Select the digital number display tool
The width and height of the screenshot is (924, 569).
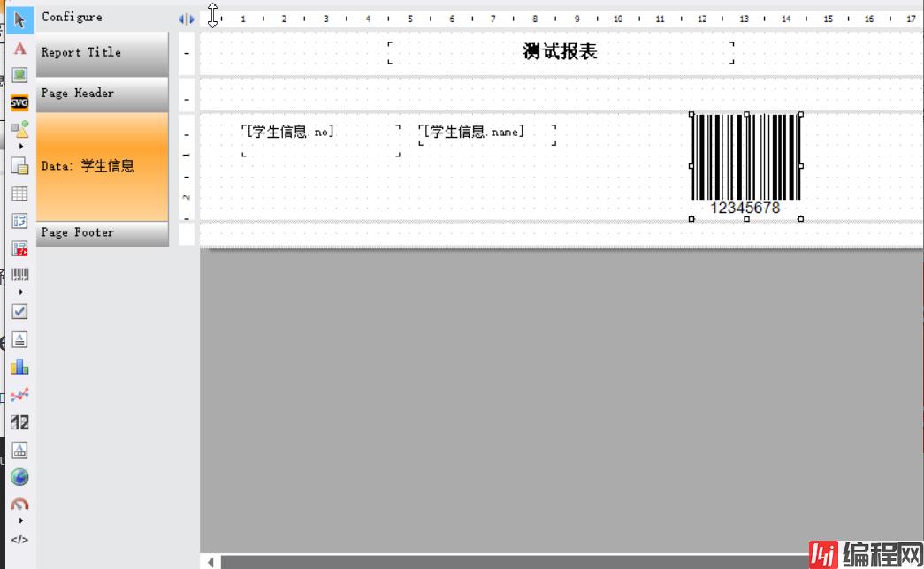[19, 422]
